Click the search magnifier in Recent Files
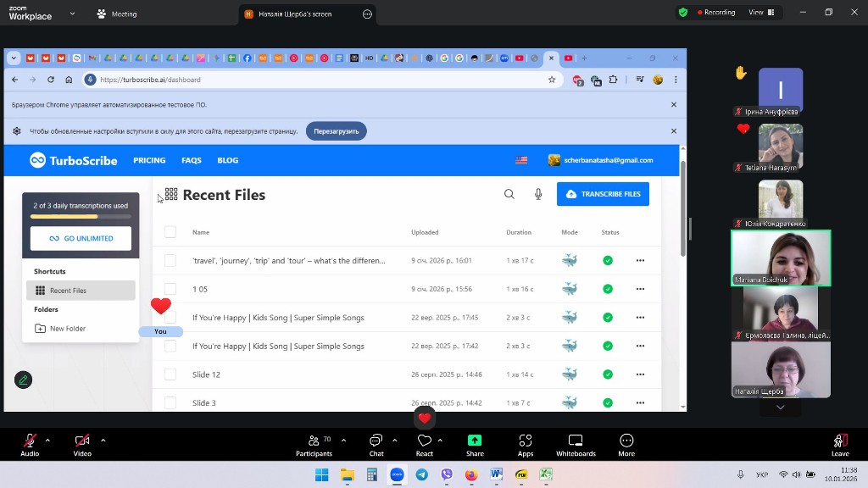The width and height of the screenshot is (868, 488). 509,194
